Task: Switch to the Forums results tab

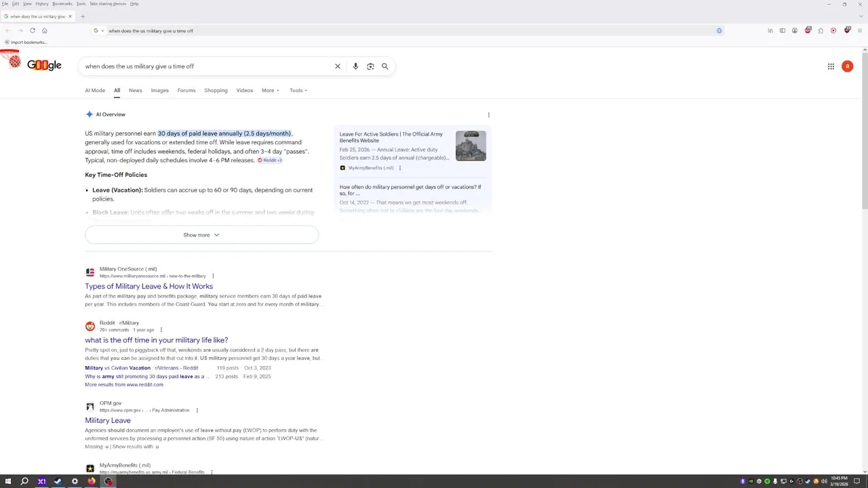Action: (186, 90)
